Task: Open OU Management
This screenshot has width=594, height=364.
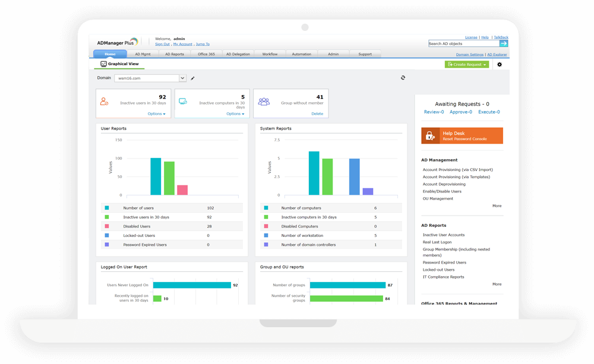Action: pyautogui.click(x=438, y=198)
